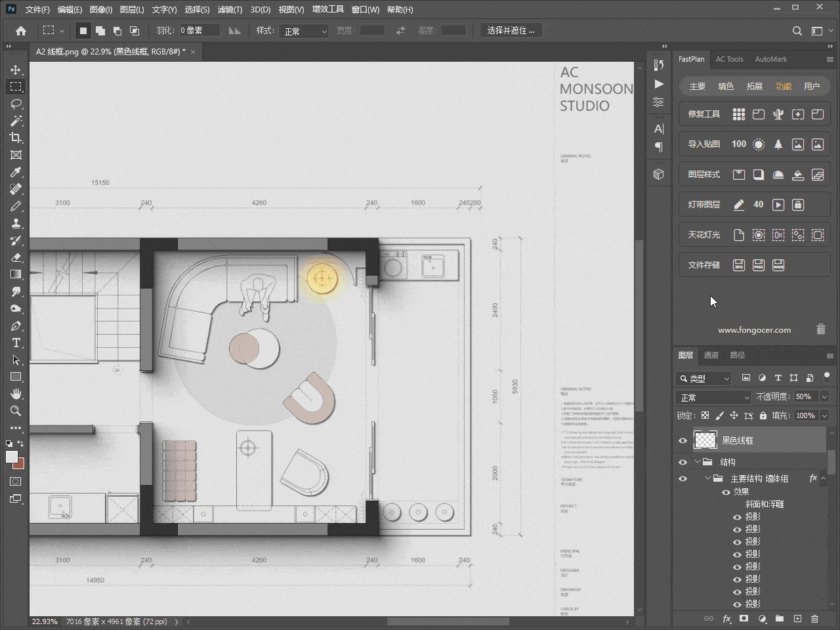Hide the 黑色线框 layer
The image size is (840, 630).
tap(682, 440)
